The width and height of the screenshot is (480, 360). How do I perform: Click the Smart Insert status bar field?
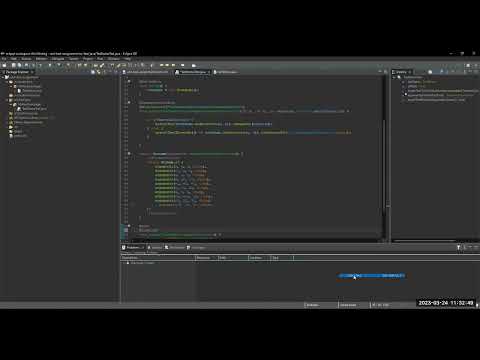coord(354,305)
